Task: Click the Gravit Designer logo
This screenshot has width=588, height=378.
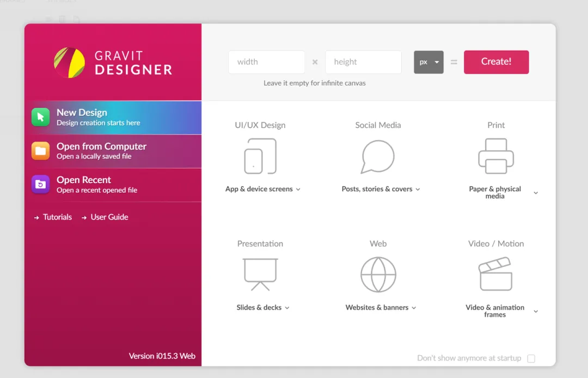Action: [113, 63]
